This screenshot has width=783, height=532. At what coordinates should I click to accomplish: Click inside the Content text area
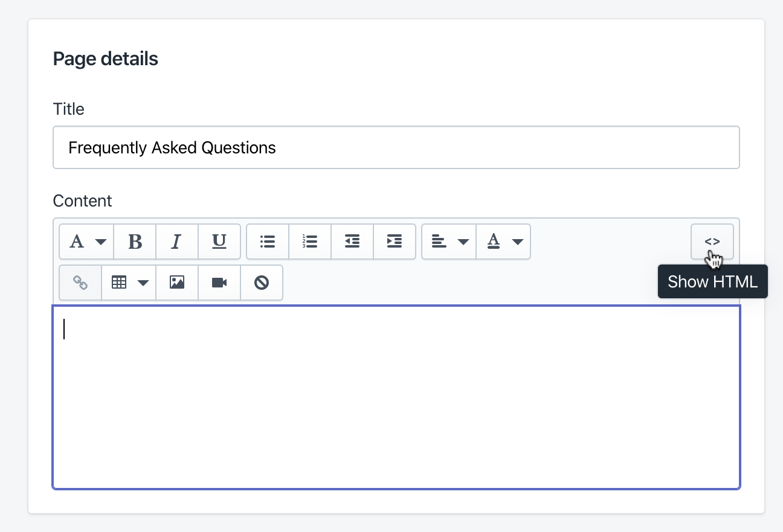pyautogui.click(x=396, y=397)
